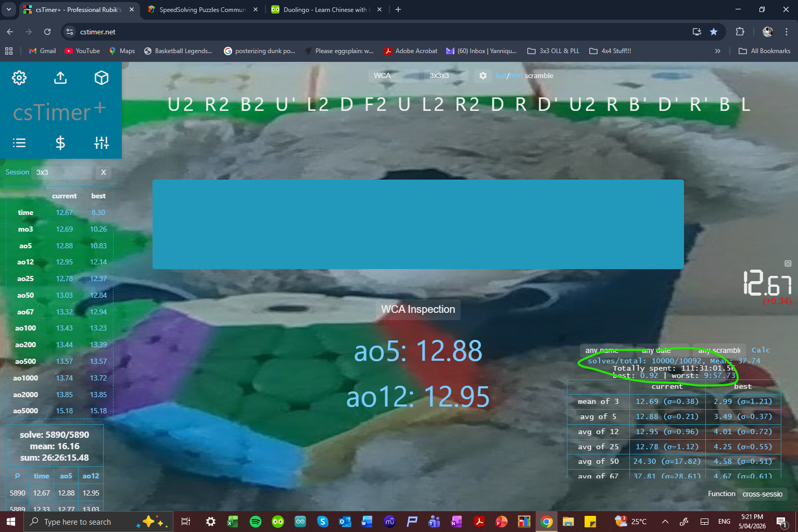Image resolution: width=798 pixels, height=532 pixels.
Task: Click the 'next' scramble link
Action: (x=516, y=75)
